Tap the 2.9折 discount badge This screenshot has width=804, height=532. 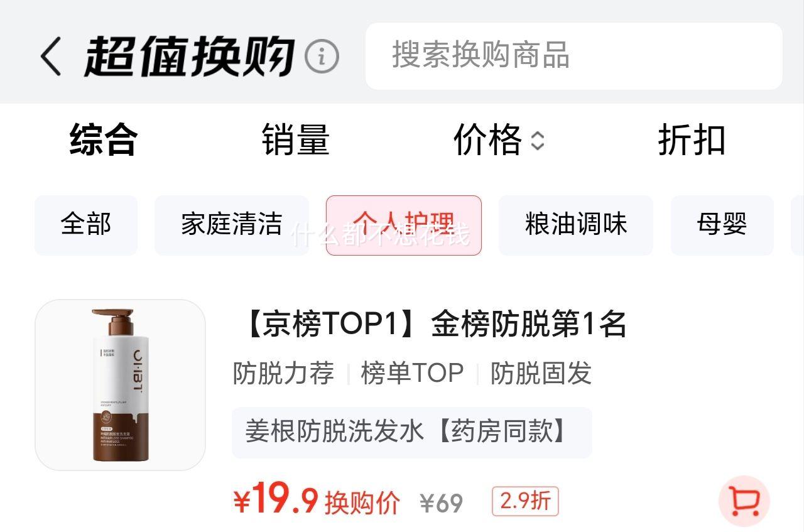(x=525, y=501)
